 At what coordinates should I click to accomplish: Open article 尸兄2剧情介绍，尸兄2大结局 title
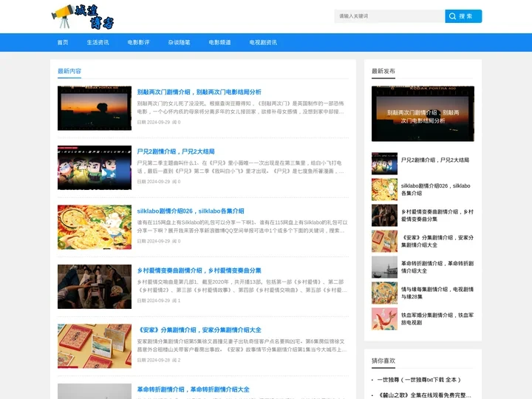pyautogui.click(x=176, y=151)
